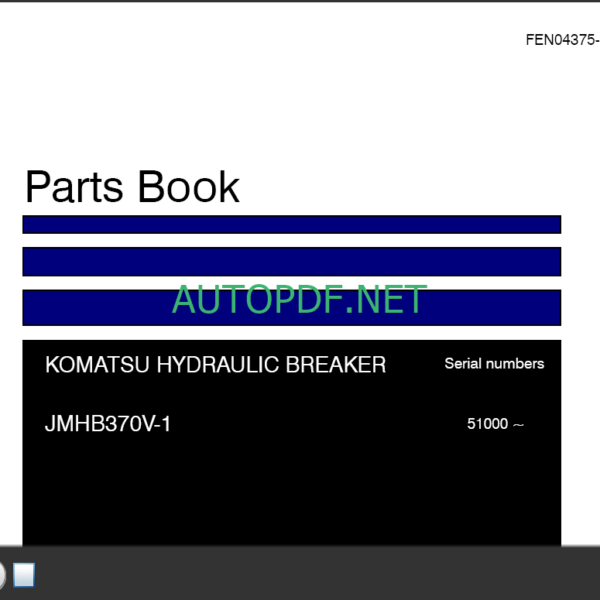The width and height of the screenshot is (600, 600).
Task: Click the tilde symbol after 51000
Action: (x=518, y=424)
